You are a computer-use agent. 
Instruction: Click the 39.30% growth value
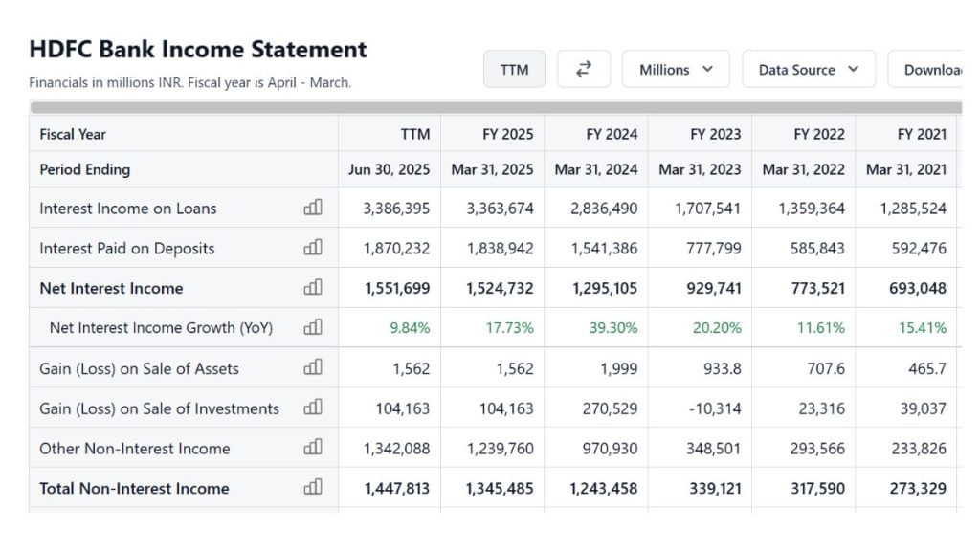pos(613,327)
